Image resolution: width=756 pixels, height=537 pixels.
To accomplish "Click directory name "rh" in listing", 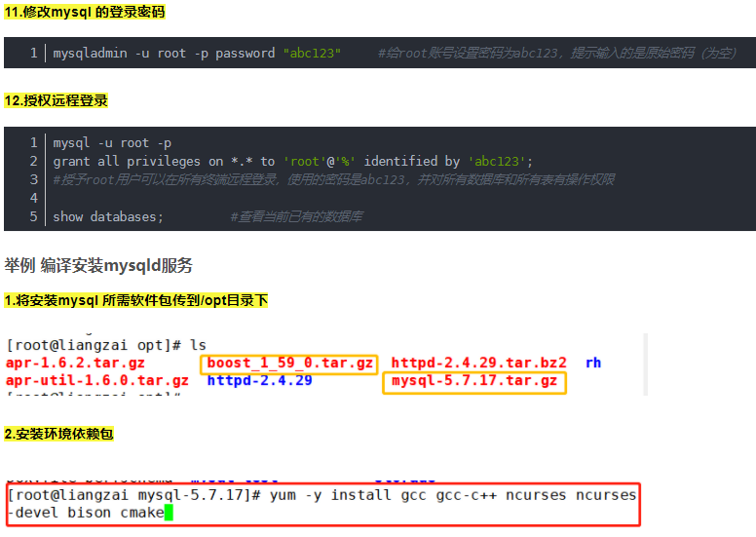I will (x=593, y=363).
